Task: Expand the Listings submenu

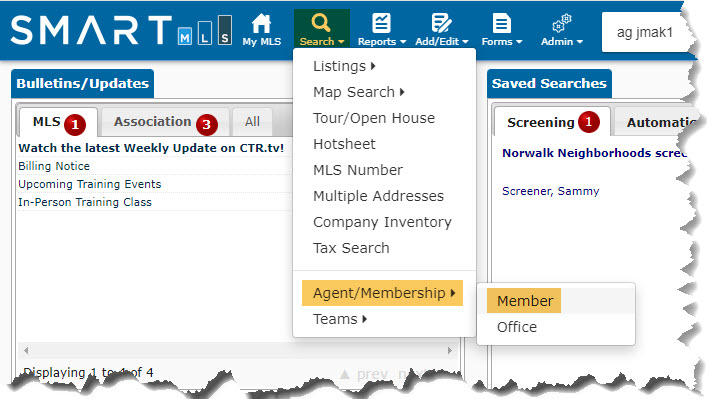Action: pos(344,66)
